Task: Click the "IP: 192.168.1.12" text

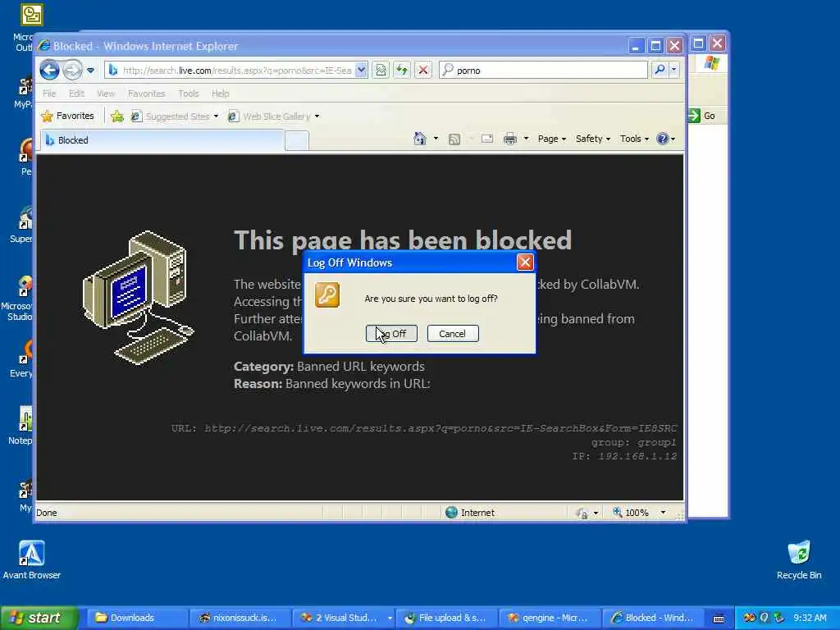Action: (x=624, y=456)
